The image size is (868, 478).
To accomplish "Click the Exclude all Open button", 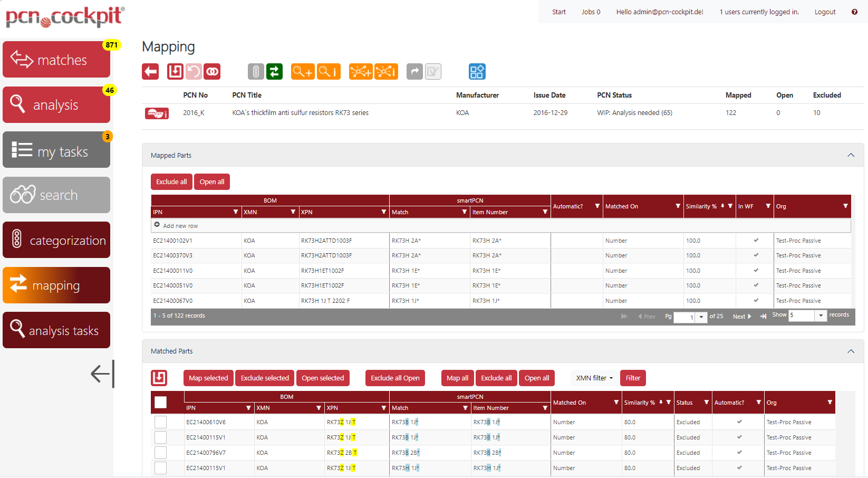I will click(x=395, y=378).
